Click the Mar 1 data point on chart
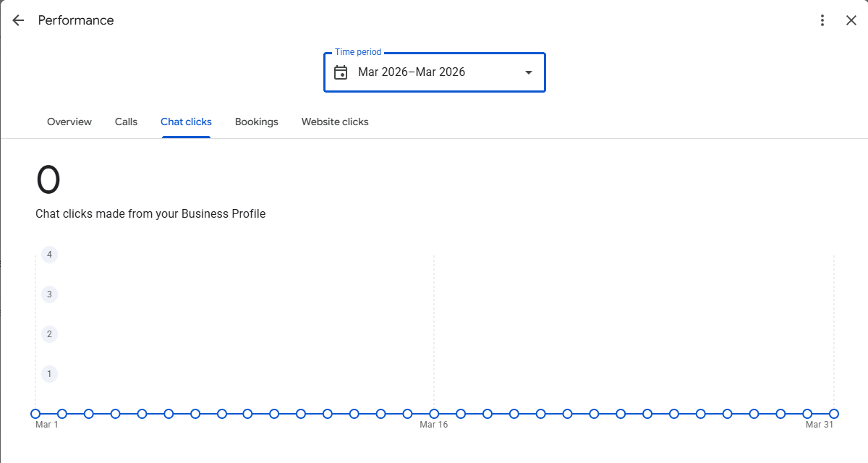 click(35, 414)
